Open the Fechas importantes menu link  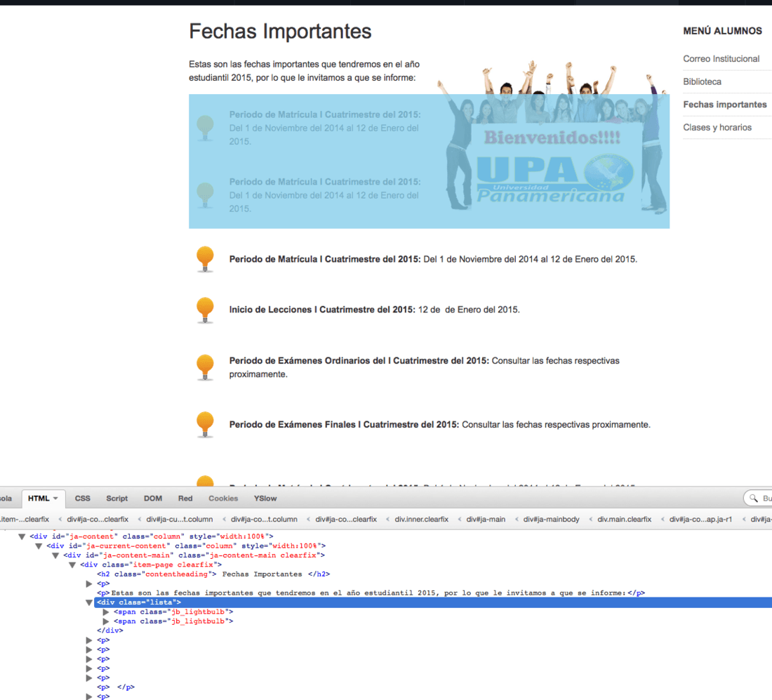724,105
